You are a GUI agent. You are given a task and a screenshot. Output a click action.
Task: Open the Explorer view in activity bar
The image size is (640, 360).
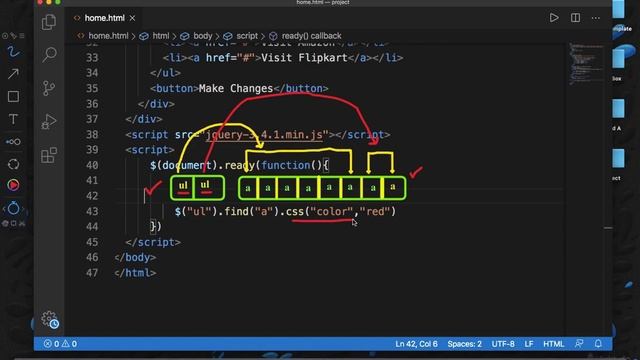(49, 22)
